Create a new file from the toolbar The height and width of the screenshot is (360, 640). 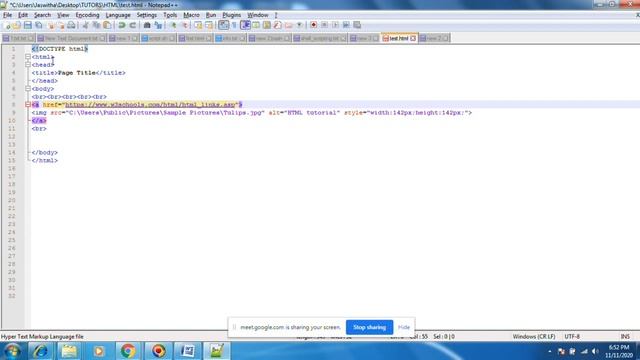coord(7,25)
